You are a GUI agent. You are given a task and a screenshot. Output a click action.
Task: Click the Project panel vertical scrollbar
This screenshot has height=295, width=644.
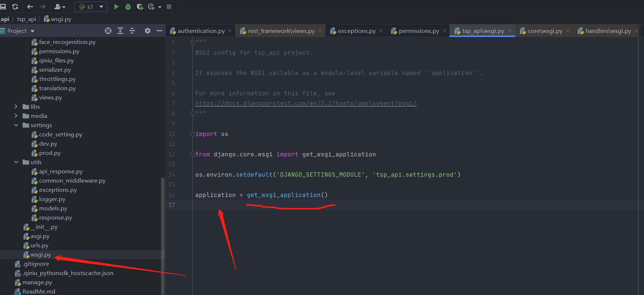[163, 236]
